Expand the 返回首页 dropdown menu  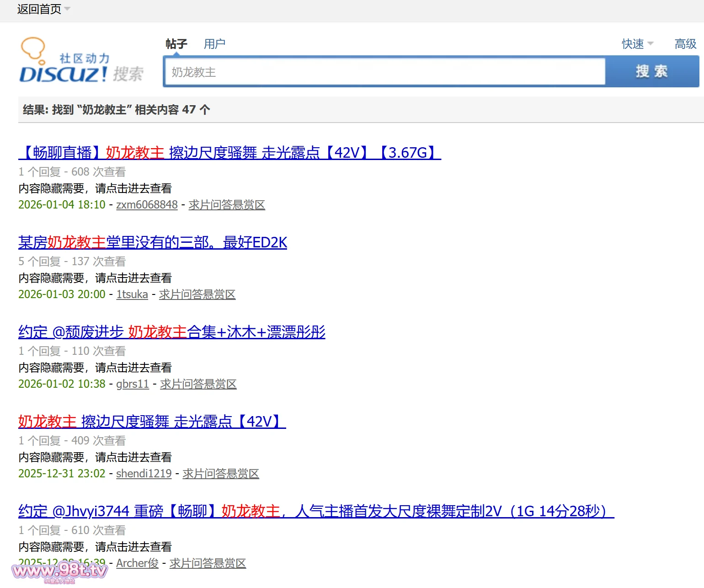43,9
